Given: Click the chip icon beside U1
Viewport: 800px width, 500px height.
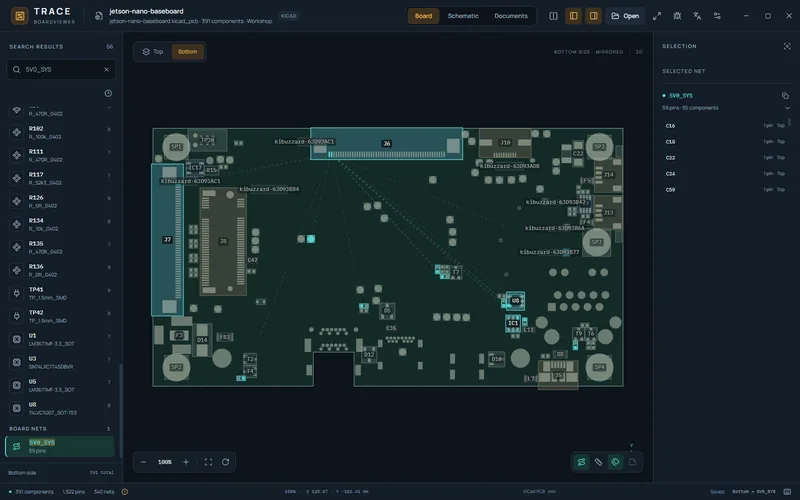Looking at the screenshot, I should [17, 339].
